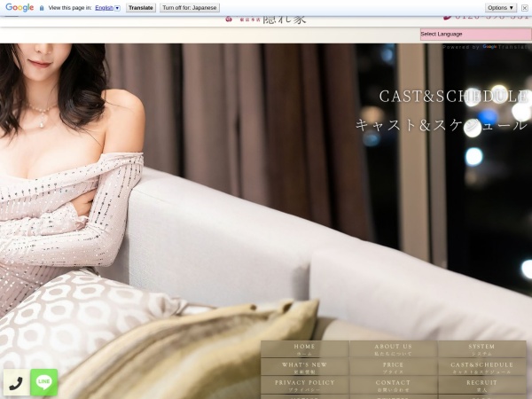Open the ABOUT US menu item
The image size is (532, 399).
(393, 349)
